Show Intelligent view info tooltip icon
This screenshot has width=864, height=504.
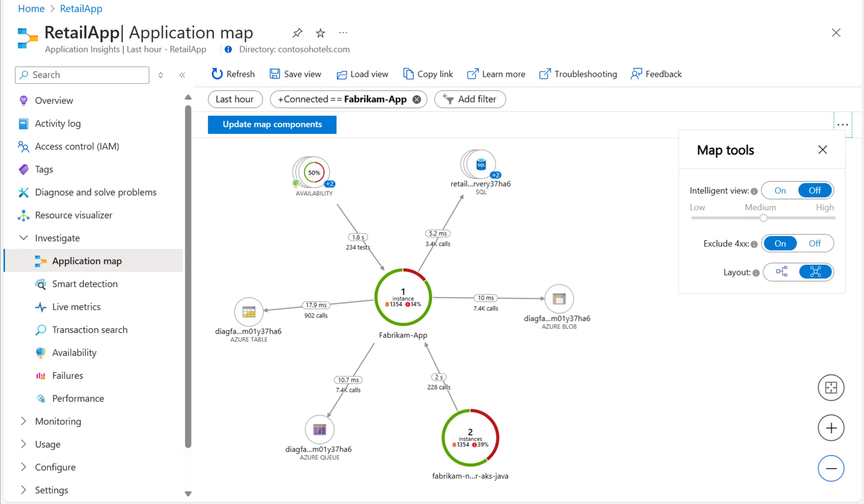(x=754, y=191)
